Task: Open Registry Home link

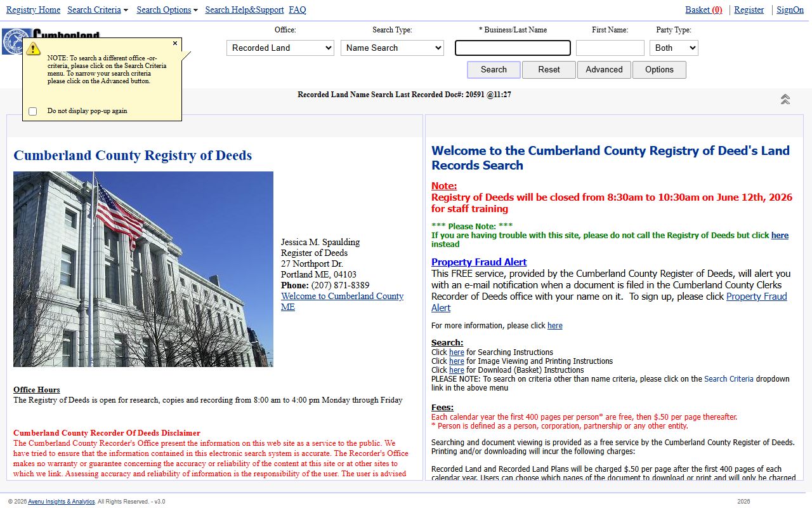Action: 33,10
